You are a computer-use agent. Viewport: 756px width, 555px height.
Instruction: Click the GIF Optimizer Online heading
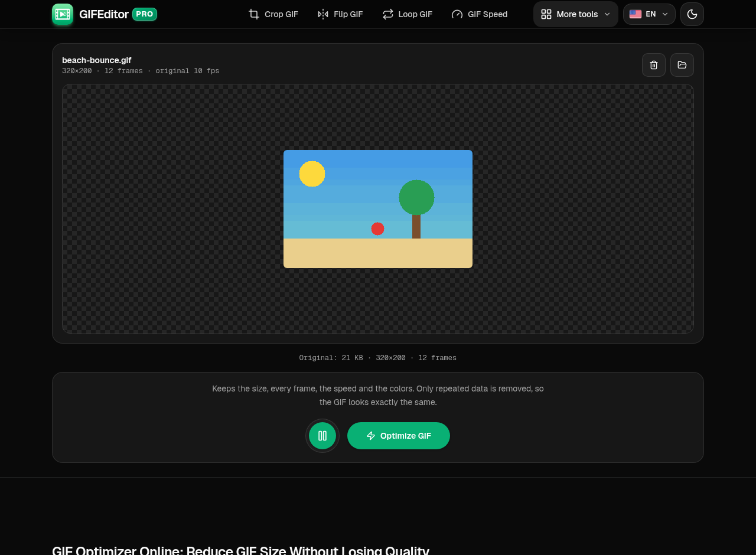tap(240, 550)
